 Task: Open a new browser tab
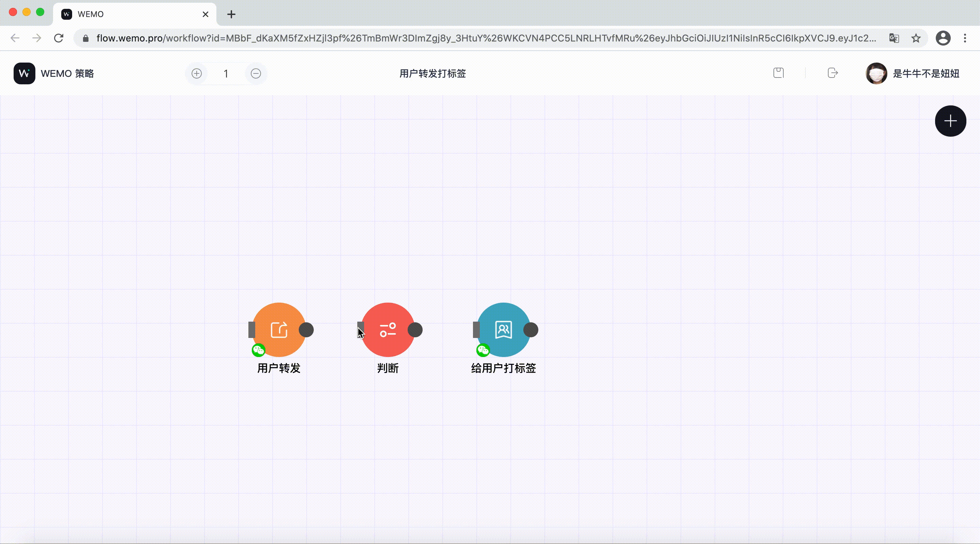(x=231, y=14)
